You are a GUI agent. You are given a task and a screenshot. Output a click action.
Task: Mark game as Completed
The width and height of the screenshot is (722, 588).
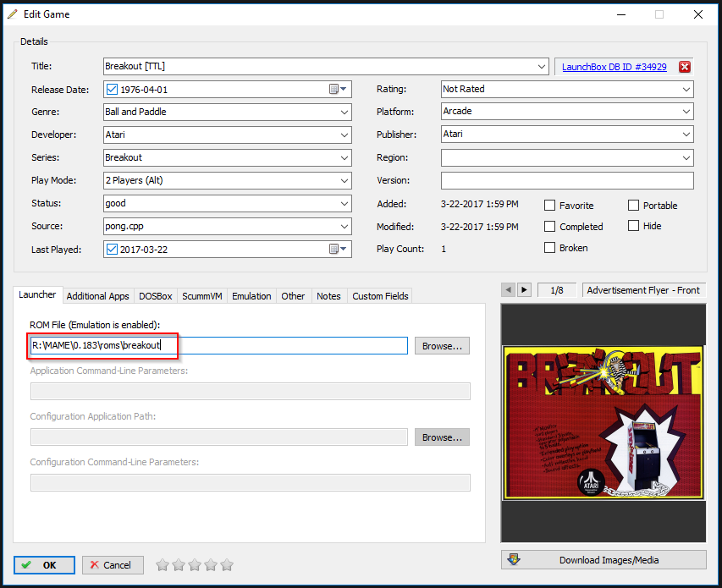coord(549,227)
